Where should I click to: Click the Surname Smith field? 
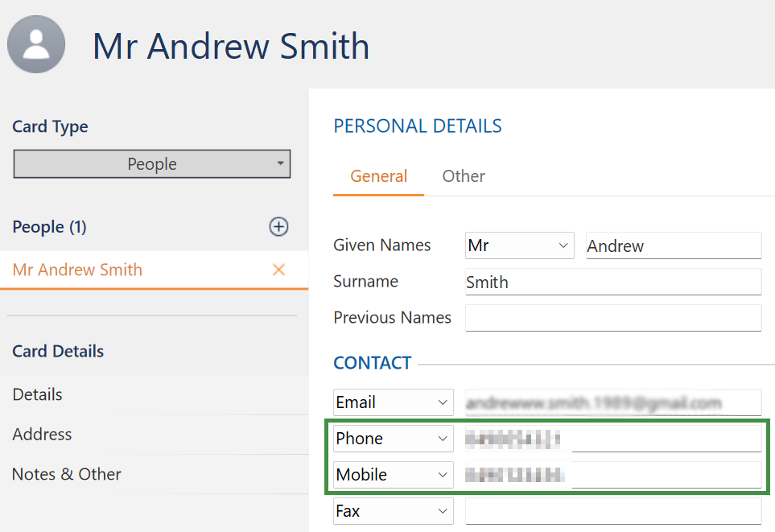pyautogui.click(x=612, y=282)
